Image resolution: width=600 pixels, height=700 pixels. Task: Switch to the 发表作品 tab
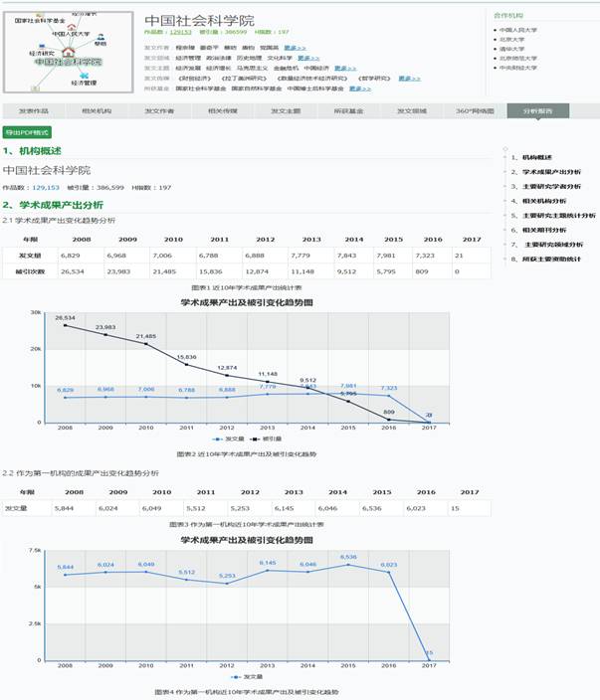point(33,111)
